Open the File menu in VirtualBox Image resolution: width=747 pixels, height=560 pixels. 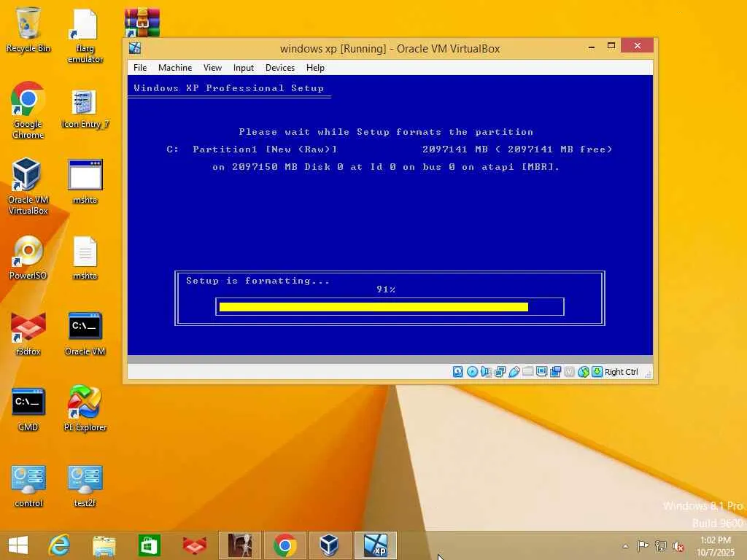140,68
